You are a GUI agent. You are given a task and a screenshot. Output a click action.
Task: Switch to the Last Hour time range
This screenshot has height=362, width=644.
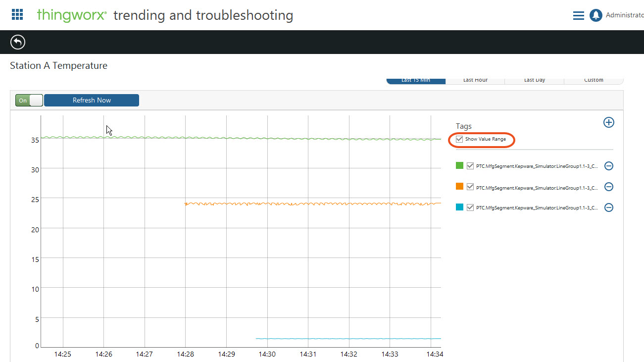[475, 80]
